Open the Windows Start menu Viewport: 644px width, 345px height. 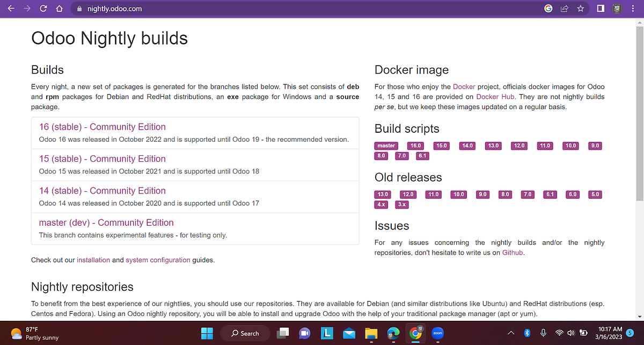207,333
